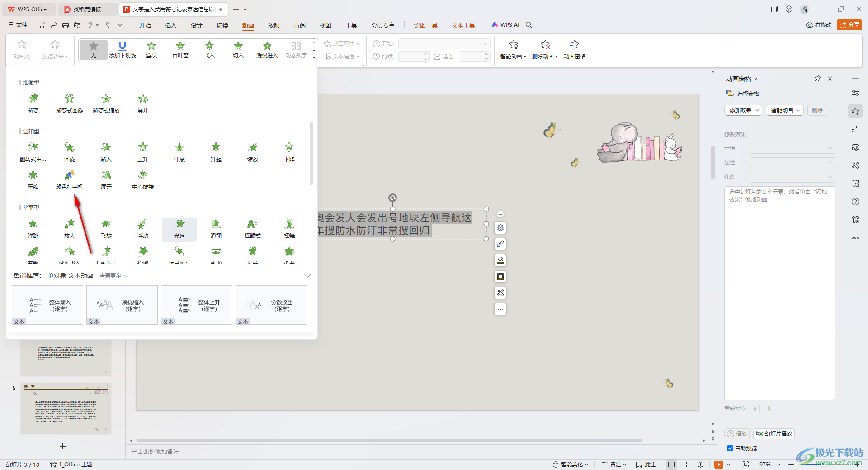The height and width of the screenshot is (470, 868).
Task: Open the 找稻壳模板 window tab
Action: [x=88, y=9]
